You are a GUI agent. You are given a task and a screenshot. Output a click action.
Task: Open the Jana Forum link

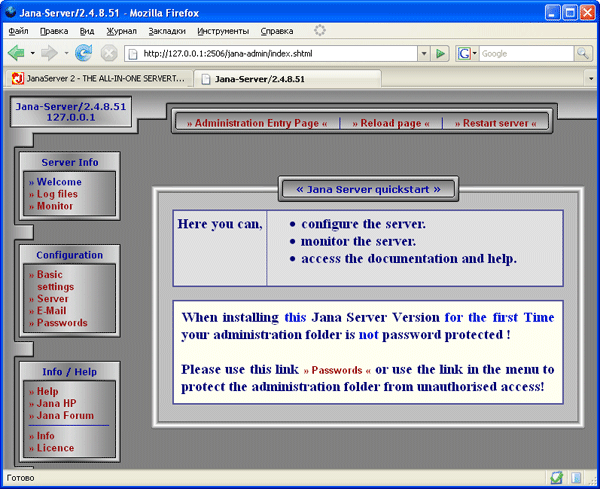61,415
